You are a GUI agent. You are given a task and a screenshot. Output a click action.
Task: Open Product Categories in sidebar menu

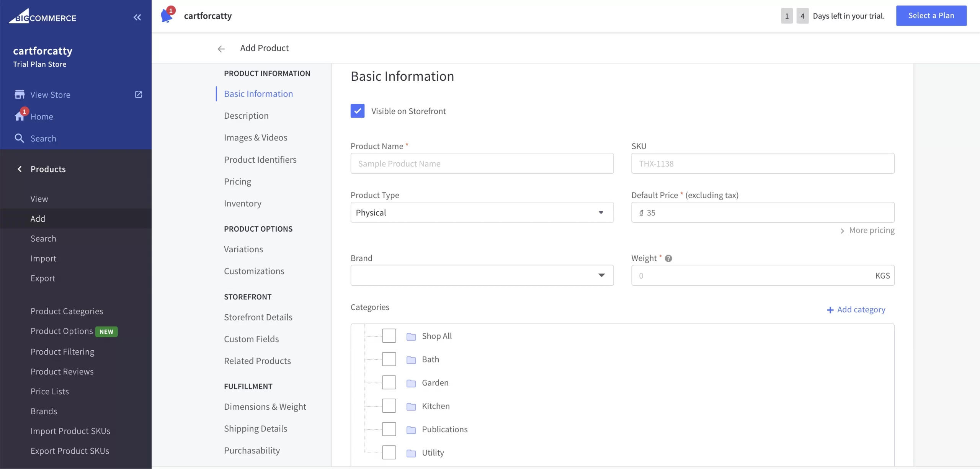pos(67,311)
